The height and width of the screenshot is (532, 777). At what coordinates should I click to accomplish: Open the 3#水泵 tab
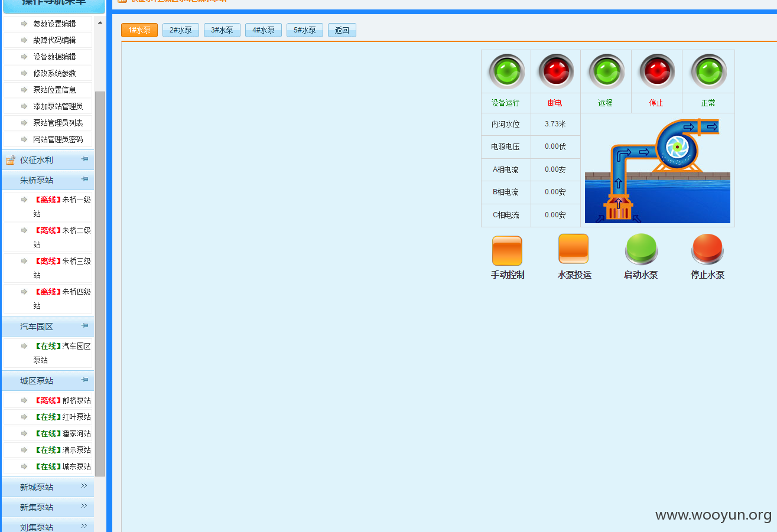pos(222,30)
